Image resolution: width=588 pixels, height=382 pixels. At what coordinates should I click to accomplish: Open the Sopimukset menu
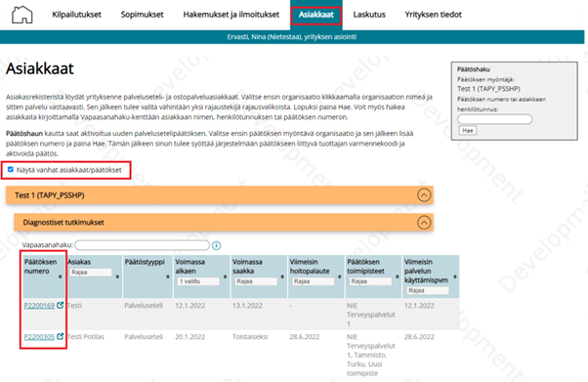coord(143,15)
